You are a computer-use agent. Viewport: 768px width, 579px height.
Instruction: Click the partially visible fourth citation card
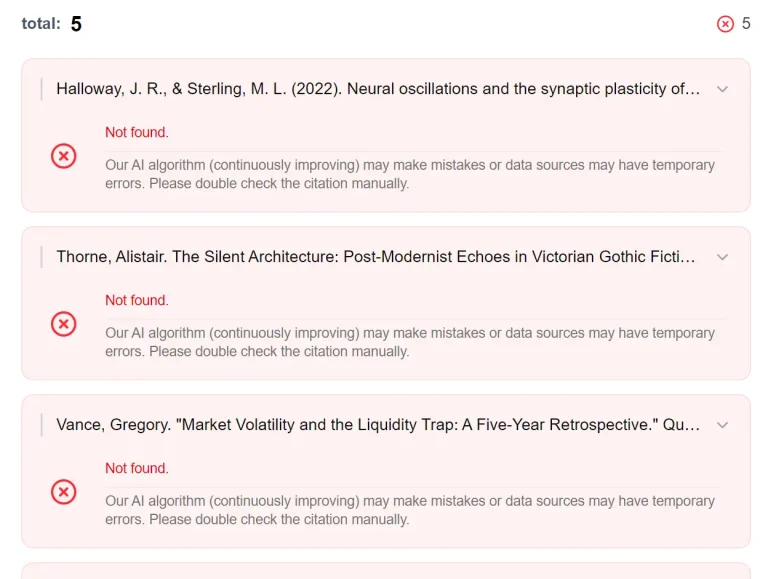[385, 572]
